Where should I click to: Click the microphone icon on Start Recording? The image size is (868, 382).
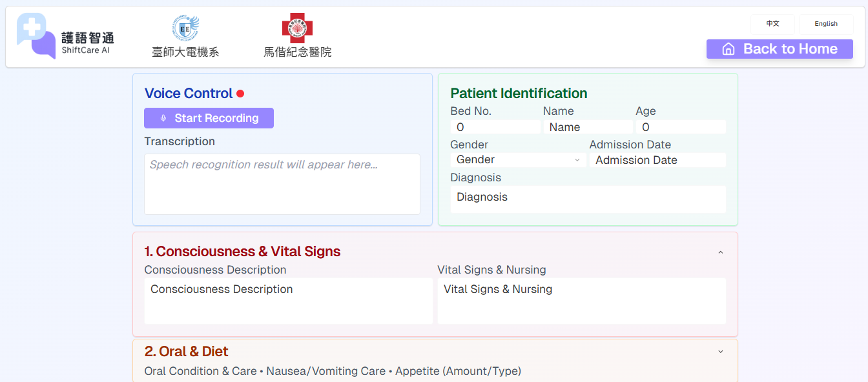pos(163,119)
